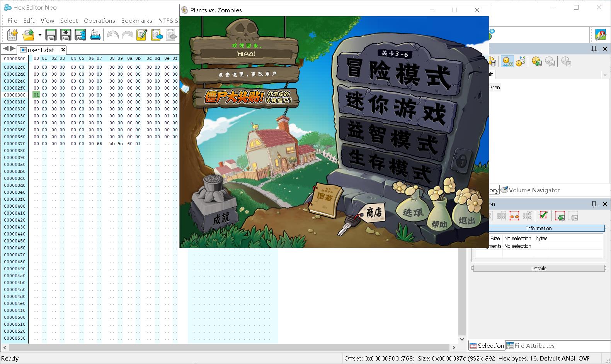The width and height of the screenshot is (611, 364).
Task: Create a new file in Hex Editor Neo
Action: click(x=12, y=35)
